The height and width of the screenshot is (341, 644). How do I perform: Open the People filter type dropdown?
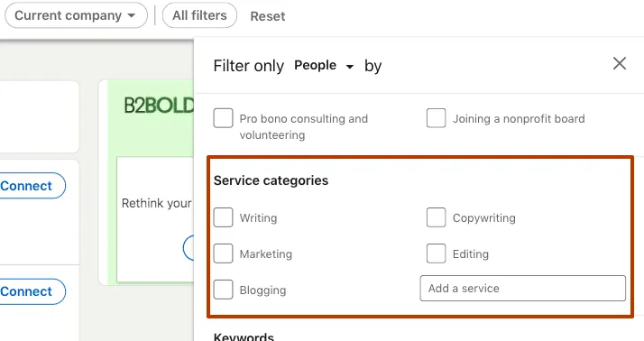pos(324,65)
